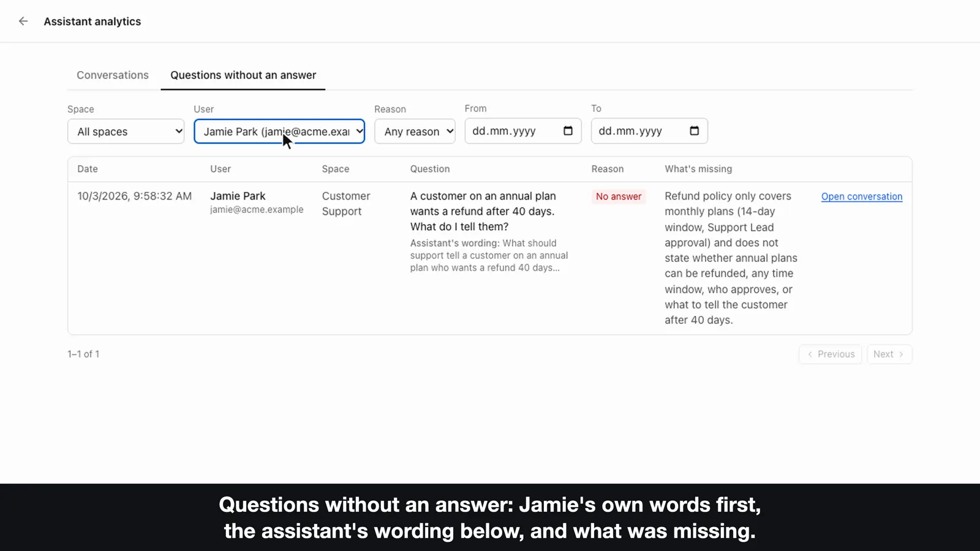Open conversation link for Jamie Park row

[862, 197]
